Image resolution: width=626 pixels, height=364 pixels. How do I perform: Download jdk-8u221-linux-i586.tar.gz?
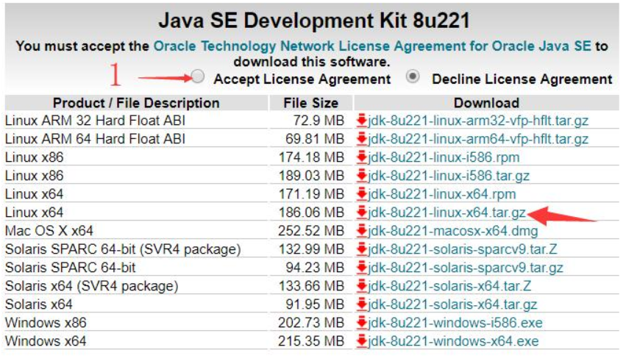tap(449, 176)
